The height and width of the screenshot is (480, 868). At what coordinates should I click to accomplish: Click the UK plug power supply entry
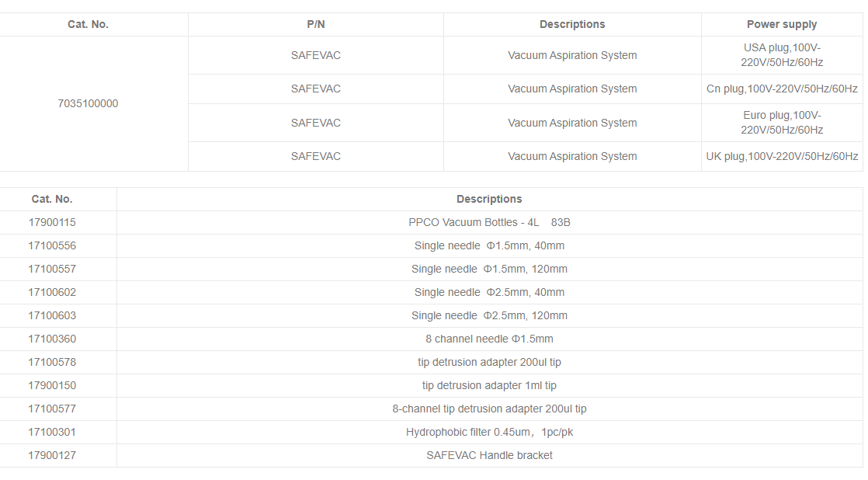click(782, 156)
